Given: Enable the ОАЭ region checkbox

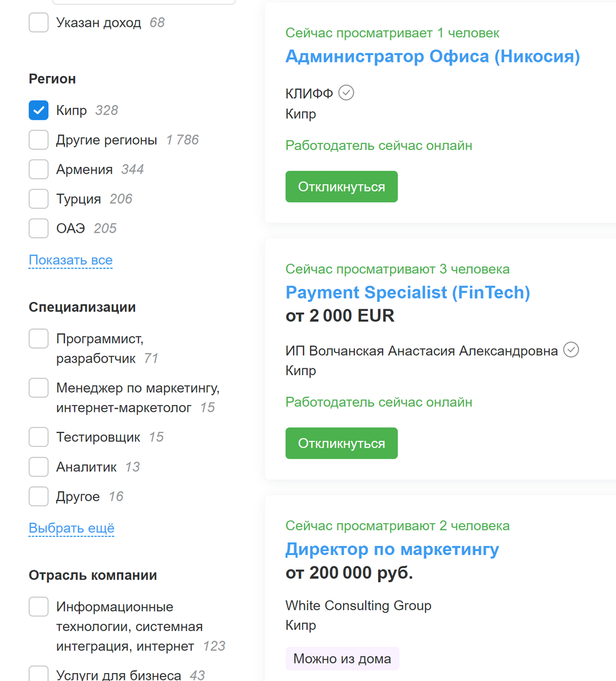Looking at the screenshot, I should pyautogui.click(x=38, y=228).
